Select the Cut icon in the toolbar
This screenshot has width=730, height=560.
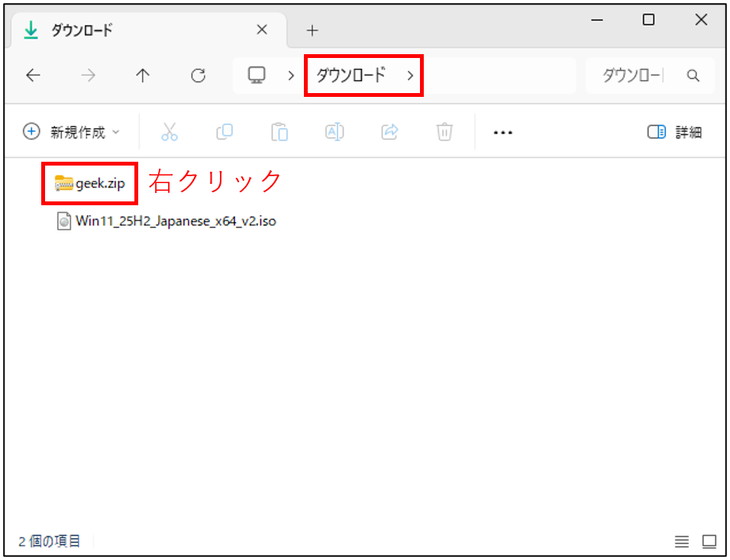pyautogui.click(x=170, y=131)
